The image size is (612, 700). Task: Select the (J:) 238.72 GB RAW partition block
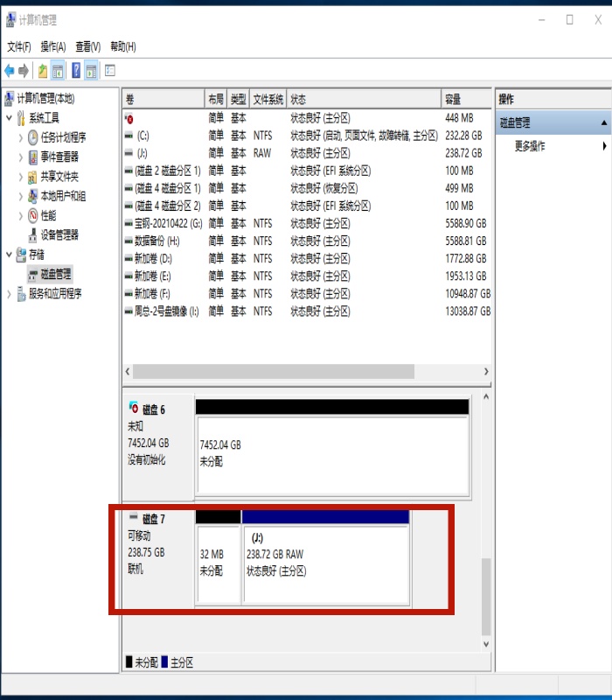click(x=325, y=558)
